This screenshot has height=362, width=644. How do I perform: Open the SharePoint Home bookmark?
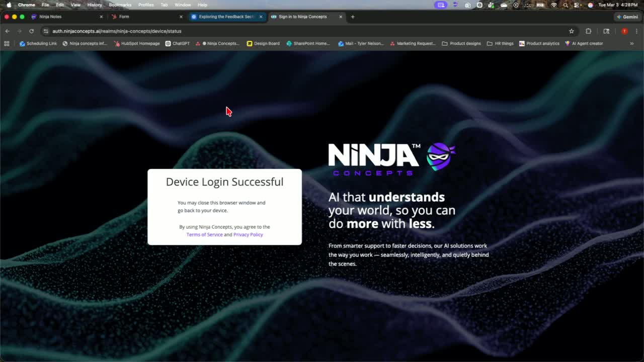(308, 44)
